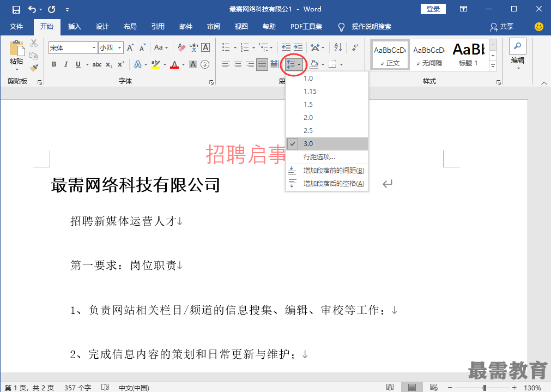Screen dimensions: 551x392
Task: Select the Format Painter brush
Action: (34, 68)
